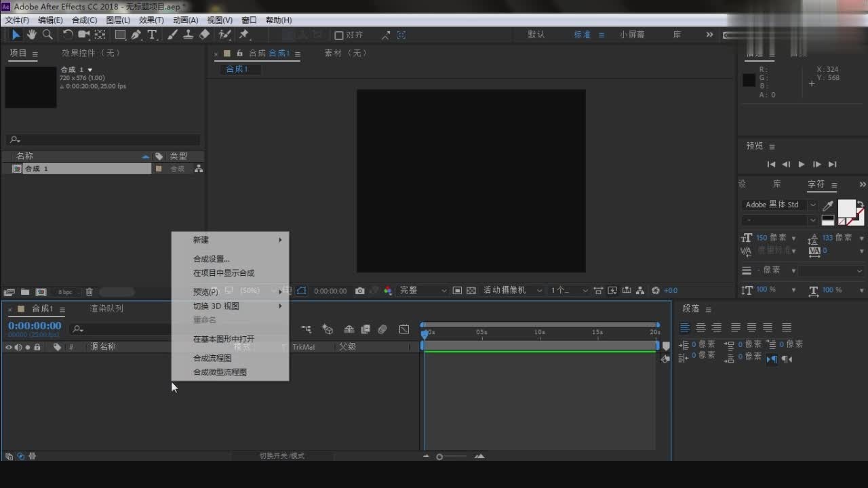Select the Roto Brush tool
Image resolution: width=868 pixels, height=488 pixels.
225,35
